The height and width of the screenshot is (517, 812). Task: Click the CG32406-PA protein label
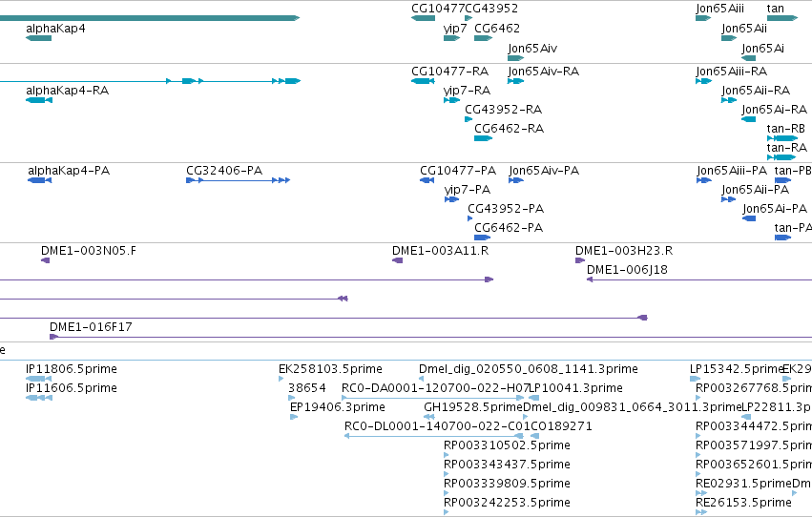tap(224, 171)
